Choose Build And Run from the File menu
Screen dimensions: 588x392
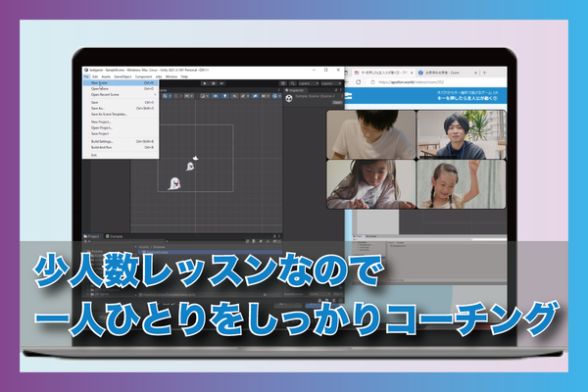click(x=121, y=147)
